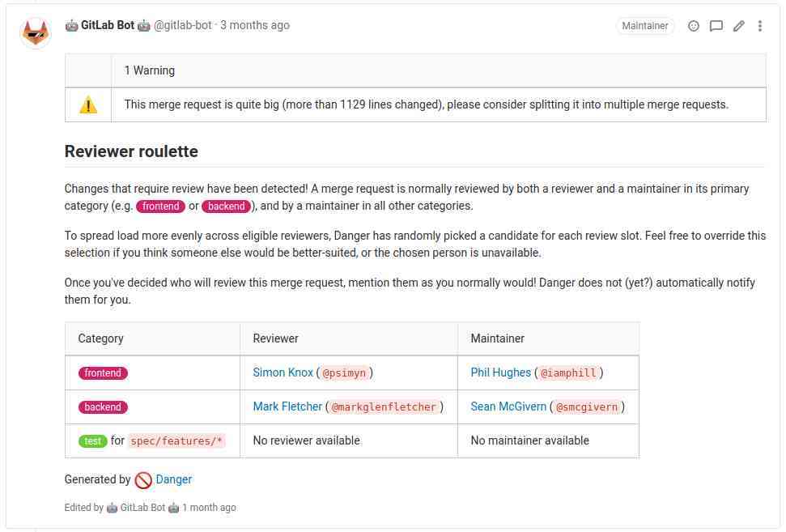This screenshot has height=532, width=786.
Task: Click the GitLab Bot fox avatar
Action: point(36,32)
